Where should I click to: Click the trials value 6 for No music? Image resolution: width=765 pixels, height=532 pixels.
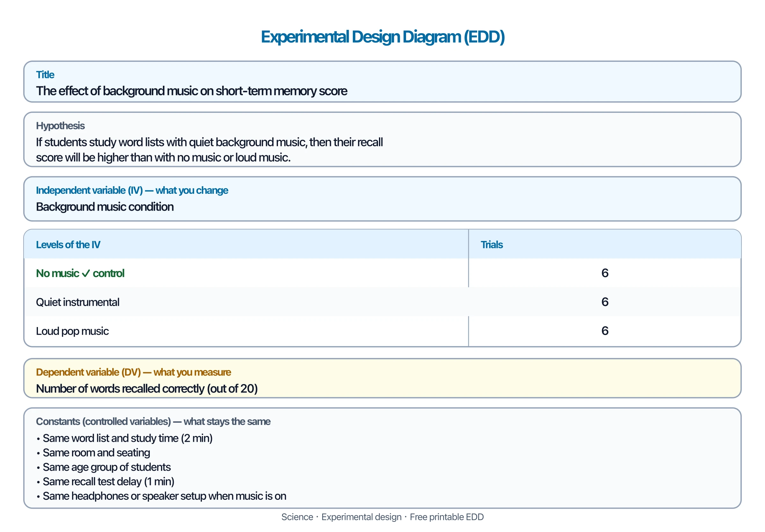coord(605,273)
